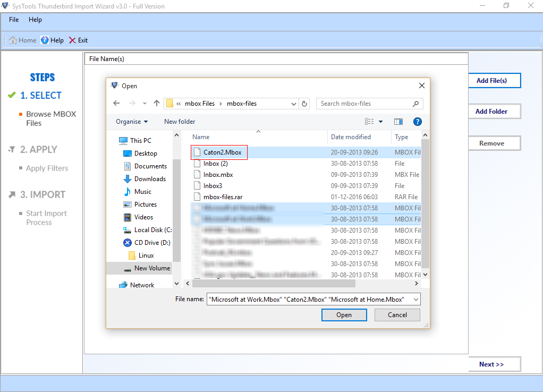Open the Organise dropdown menu
The image size is (543, 392).
[x=132, y=122]
